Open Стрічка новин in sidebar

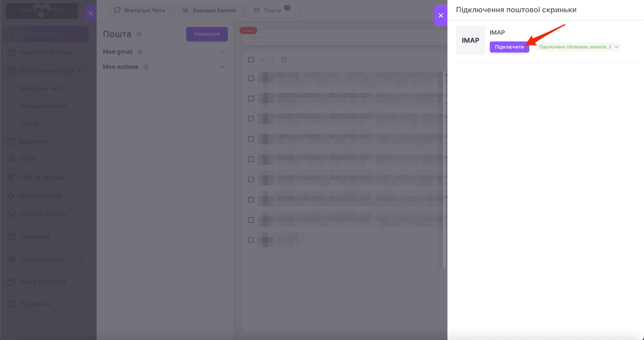tap(46, 34)
